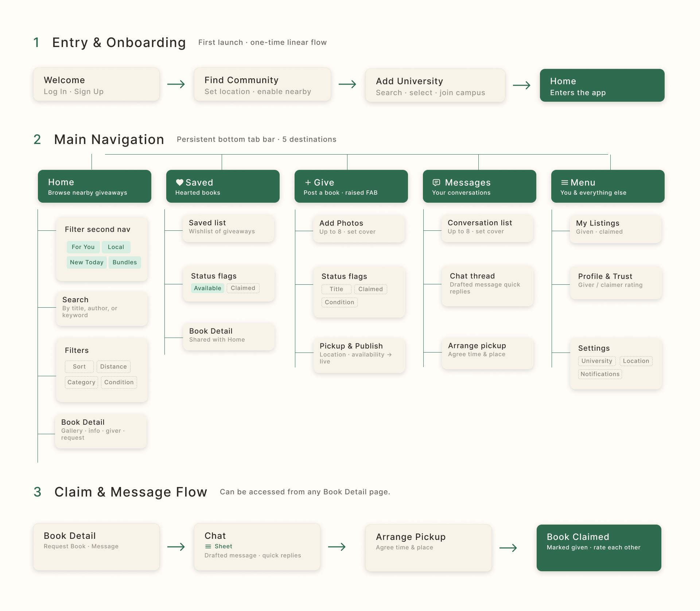Select the Local filter chip
Screen dimensions: 700x611
tap(116, 247)
